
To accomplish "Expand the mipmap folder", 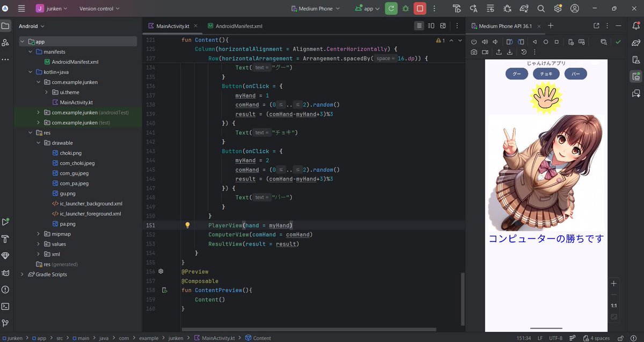I will [x=39, y=234].
